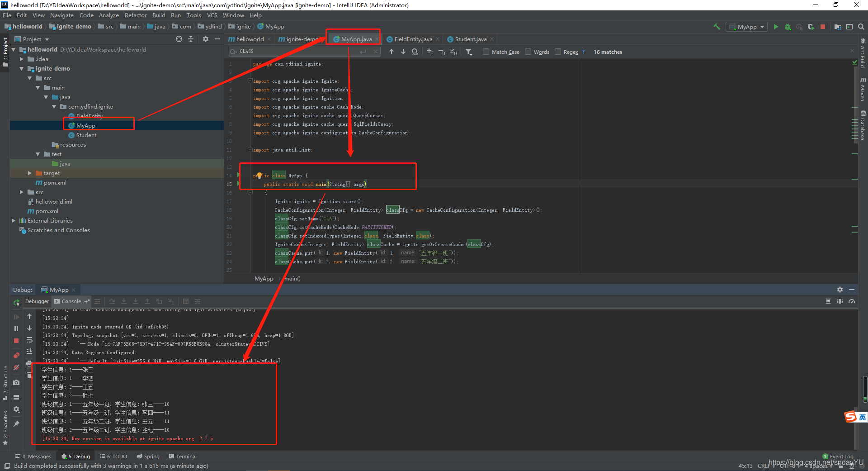This screenshot has width=868, height=471.
Task: Open the Navigate menu
Action: point(62,15)
